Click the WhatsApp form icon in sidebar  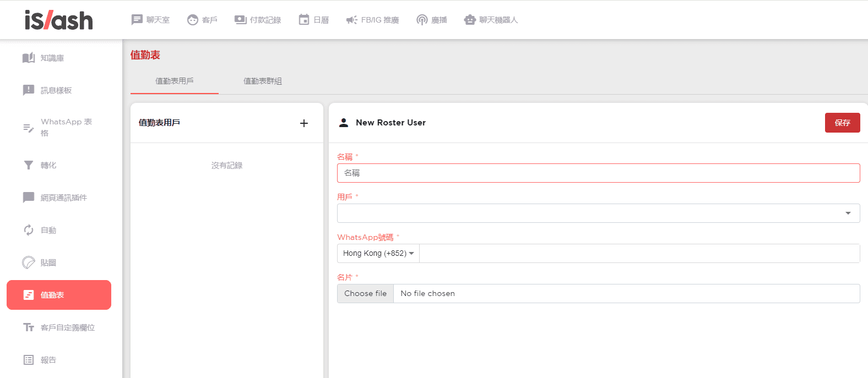click(29, 128)
